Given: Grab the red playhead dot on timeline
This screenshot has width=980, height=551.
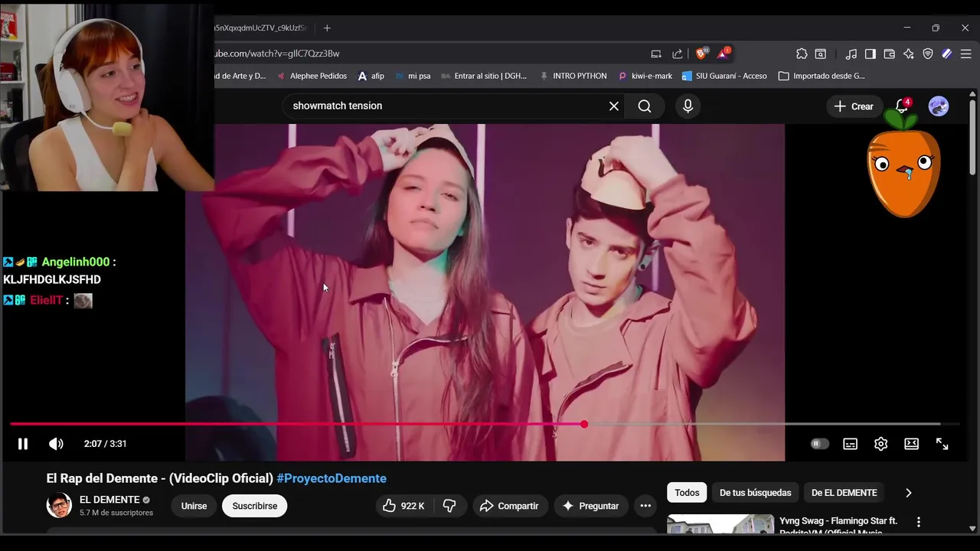Looking at the screenshot, I should pyautogui.click(x=584, y=424).
